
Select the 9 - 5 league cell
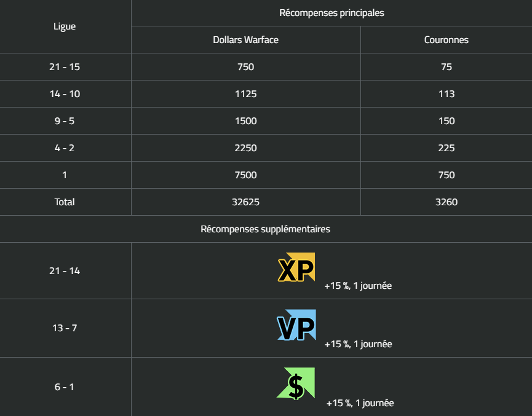coord(65,121)
